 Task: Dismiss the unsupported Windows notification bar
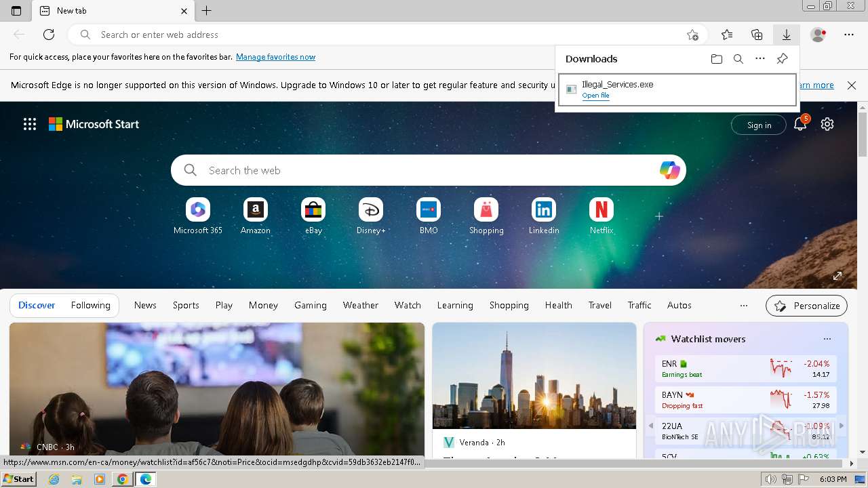coord(852,85)
